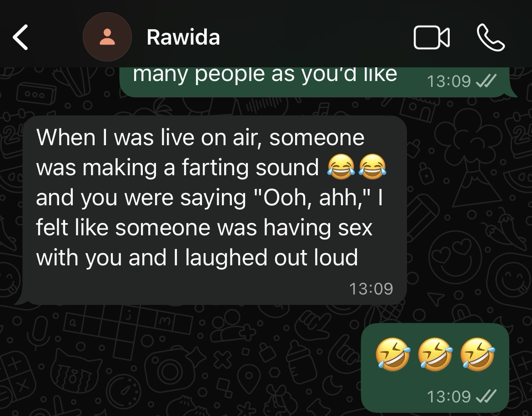The width and height of the screenshot is (532, 416).
Task: Select the 'many people as you'd like' message
Action: 318,82
